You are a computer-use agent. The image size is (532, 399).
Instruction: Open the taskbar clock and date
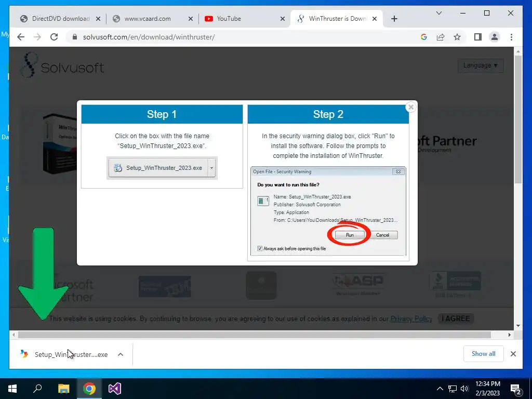click(x=487, y=389)
